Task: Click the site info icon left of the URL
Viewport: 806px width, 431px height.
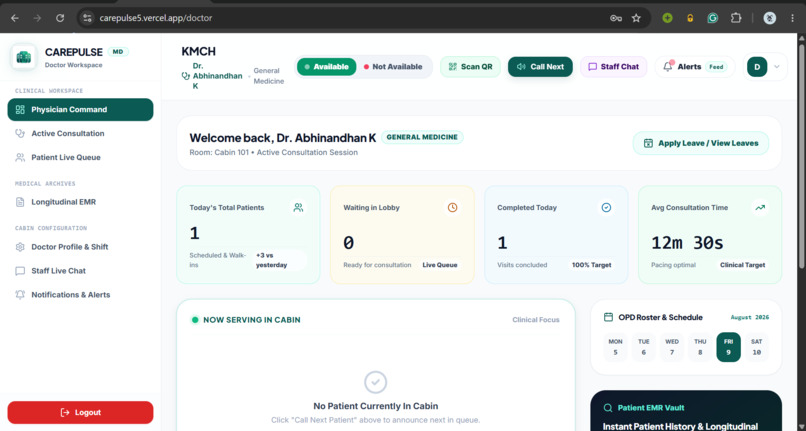Action: pyautogui.click(x=87, y=18)
